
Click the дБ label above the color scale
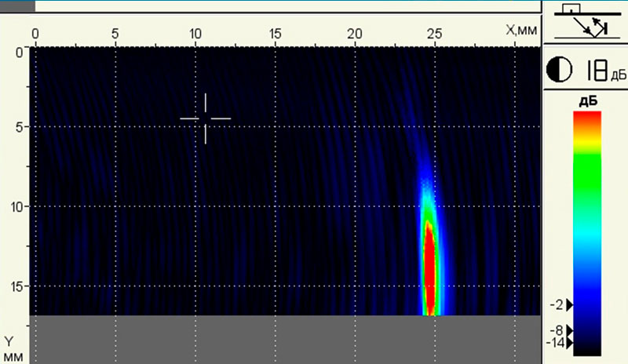(587, 102)
